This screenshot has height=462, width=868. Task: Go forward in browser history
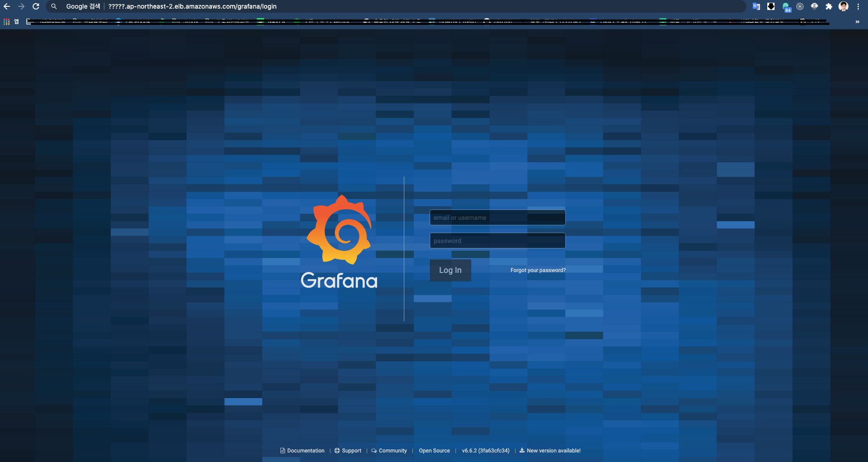(x=21, y=6)
